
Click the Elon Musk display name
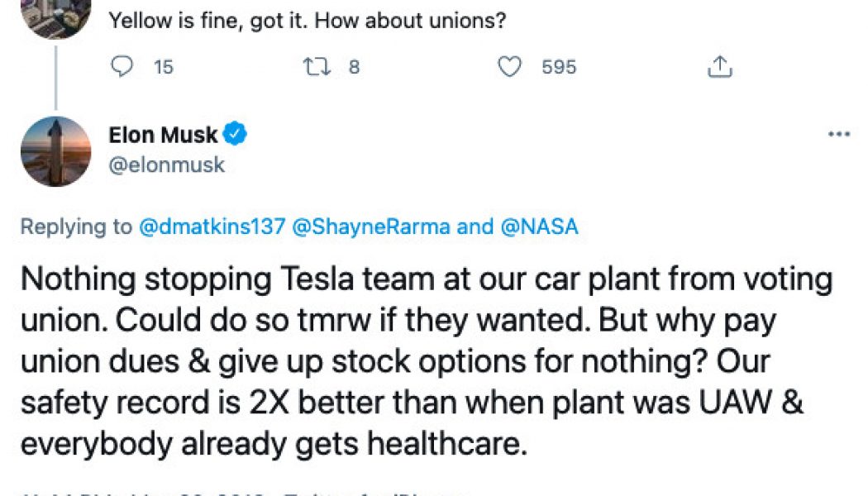(x=163, y=134)
